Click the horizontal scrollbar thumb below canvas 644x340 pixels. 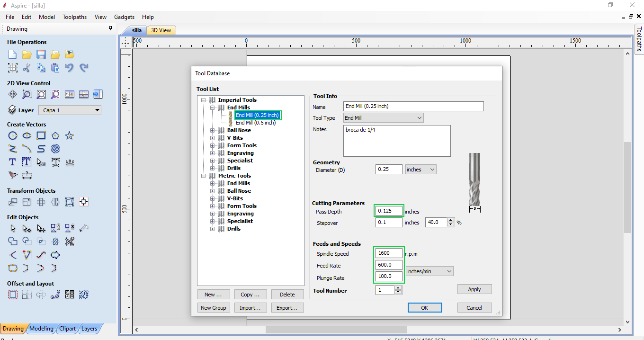pyautogui.click(x=336, y=330)
